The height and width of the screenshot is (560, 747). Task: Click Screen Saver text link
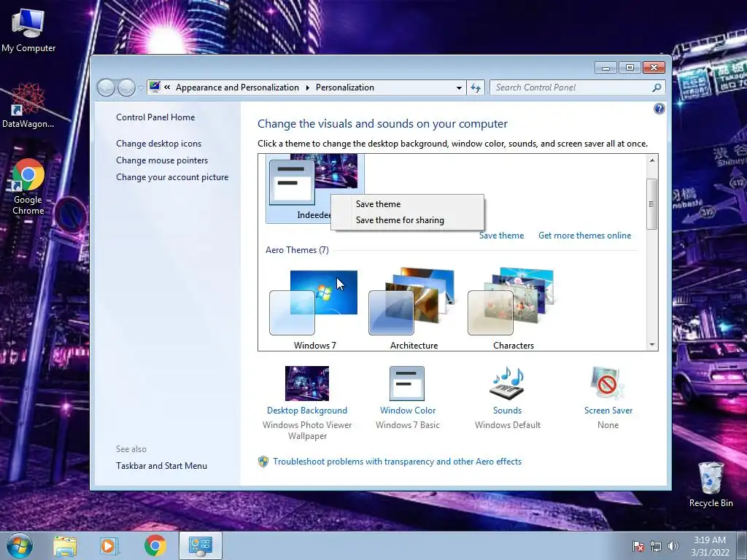(x=608, y=411)
